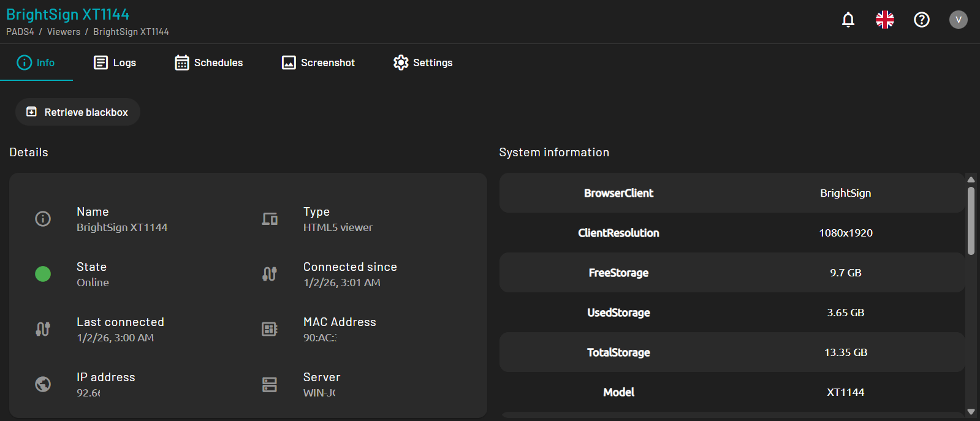Open the Logs tab

pyautogui.click(x=115, y=63)
